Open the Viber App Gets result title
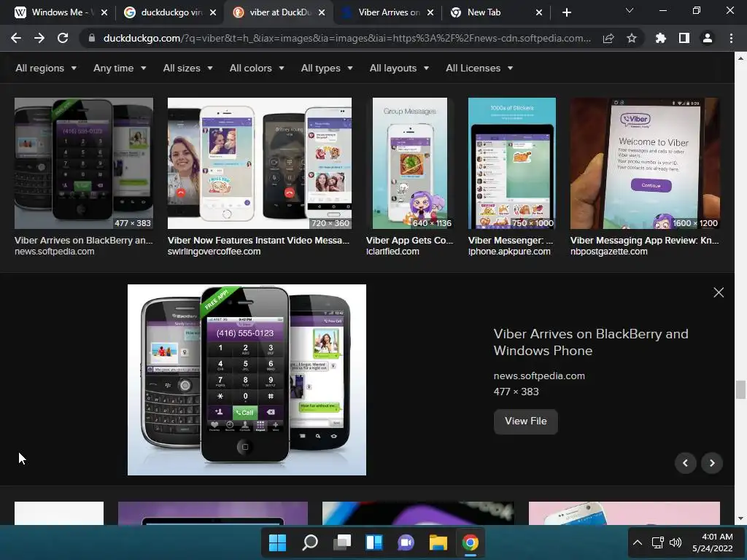This screenshot has height=560, width=747. coord(410,241)
